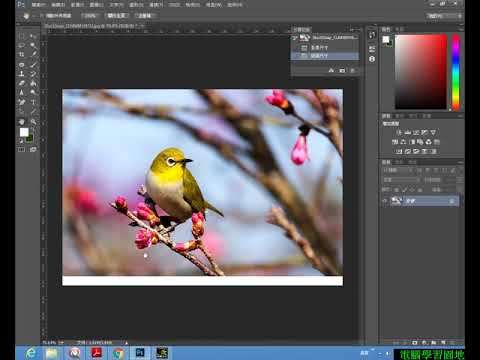
Task: Toggle layer filtering switch
Action: tap(459, 170)
